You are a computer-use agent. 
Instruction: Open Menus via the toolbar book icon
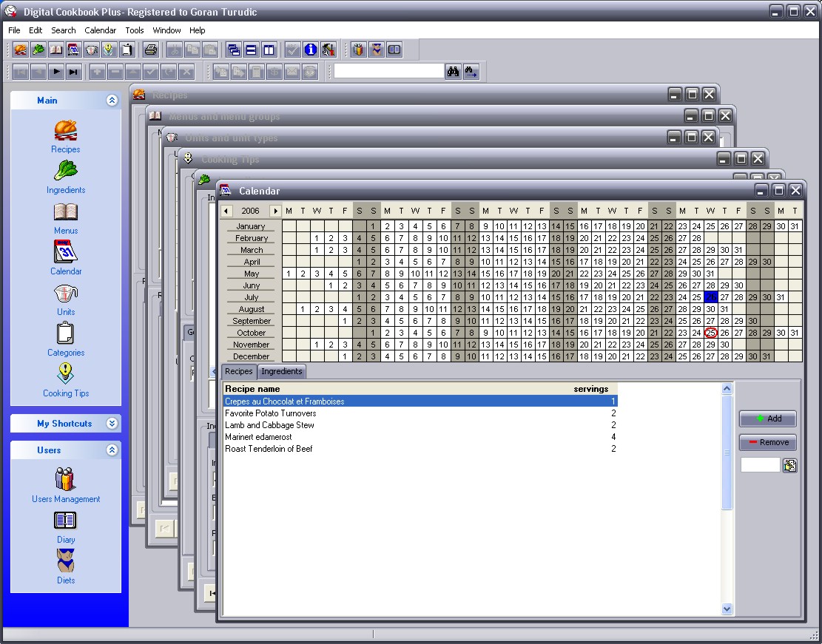point(56,50)
